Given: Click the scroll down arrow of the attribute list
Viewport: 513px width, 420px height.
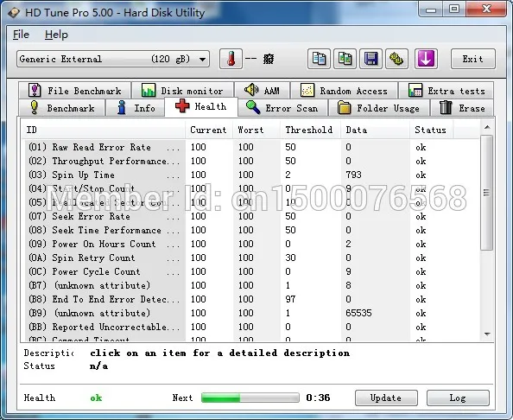Looking at the screenshot, I should pyautogui.click(x=487, y=334).
